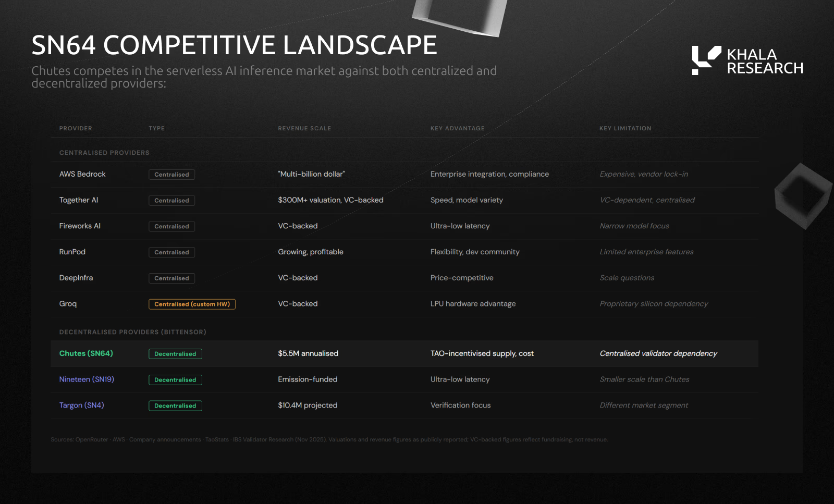Click the Provider column header
The image size is (834, 504).
pos(76,129)
